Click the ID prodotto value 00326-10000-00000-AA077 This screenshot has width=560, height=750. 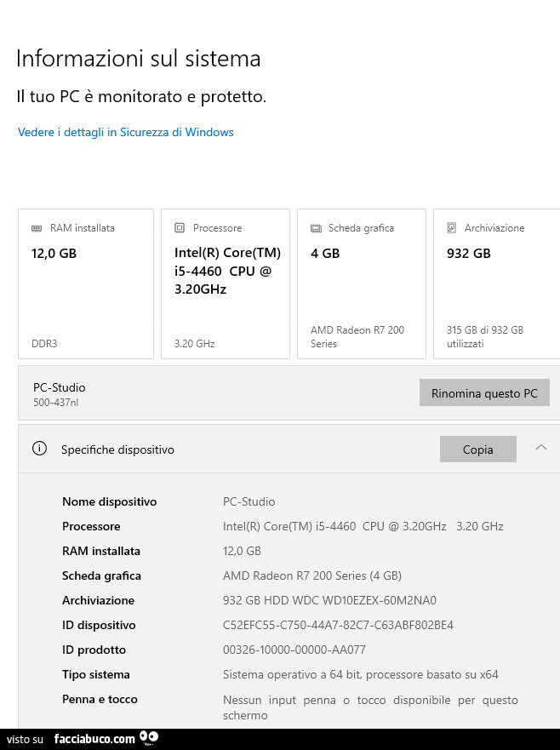pyautogui.click(x=294, y=650)
